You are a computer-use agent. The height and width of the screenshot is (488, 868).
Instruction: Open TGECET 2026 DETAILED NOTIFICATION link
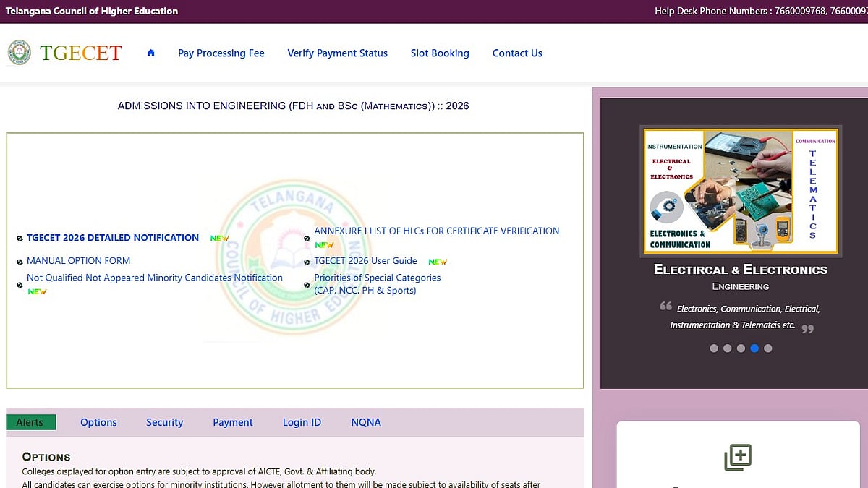click(113, 237)
